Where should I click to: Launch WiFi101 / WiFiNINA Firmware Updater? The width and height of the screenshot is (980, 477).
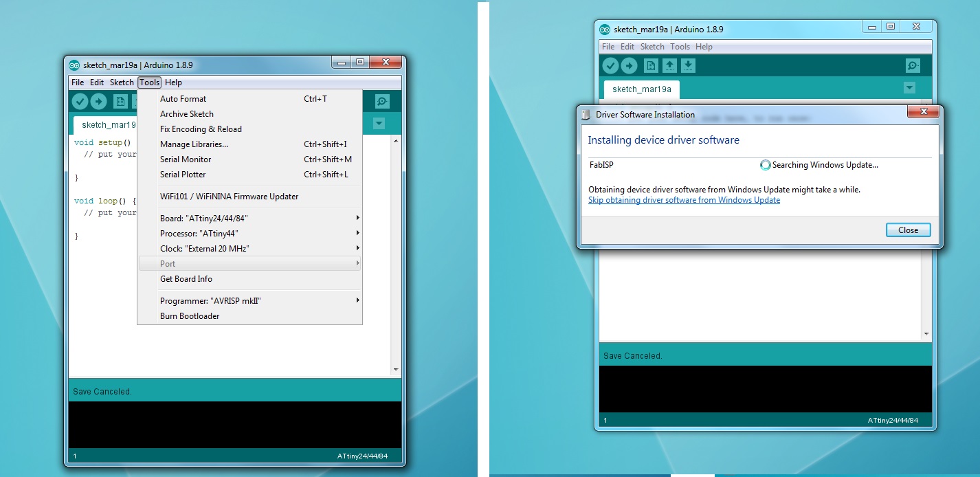coord(250,197)
